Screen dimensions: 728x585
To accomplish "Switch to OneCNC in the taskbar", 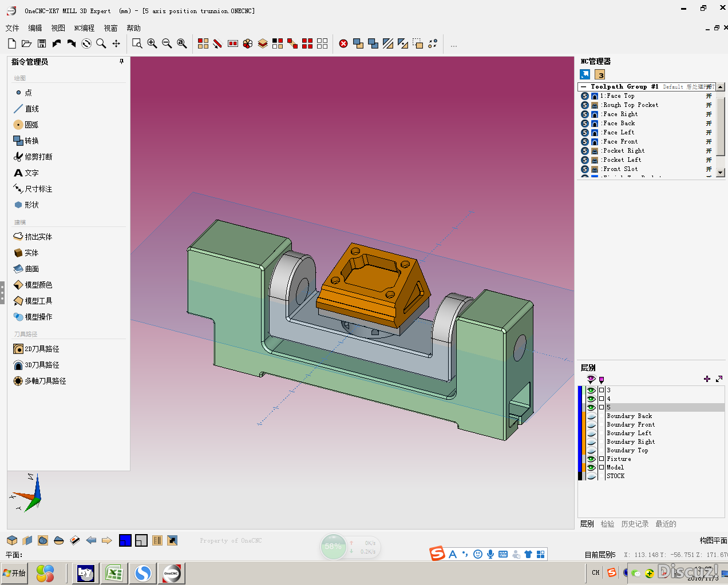I will click(x=172, y=573).
